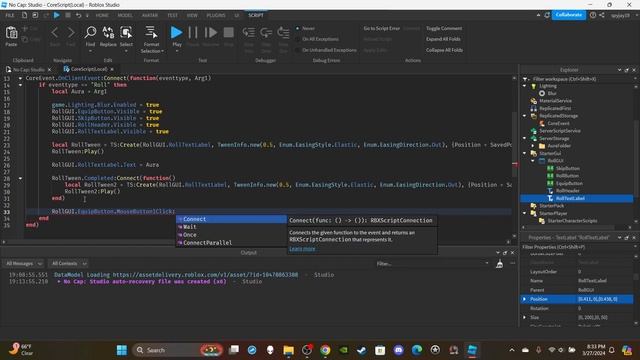
Task: Click the Paste icon in Clipboard
Action: (11, 33)
